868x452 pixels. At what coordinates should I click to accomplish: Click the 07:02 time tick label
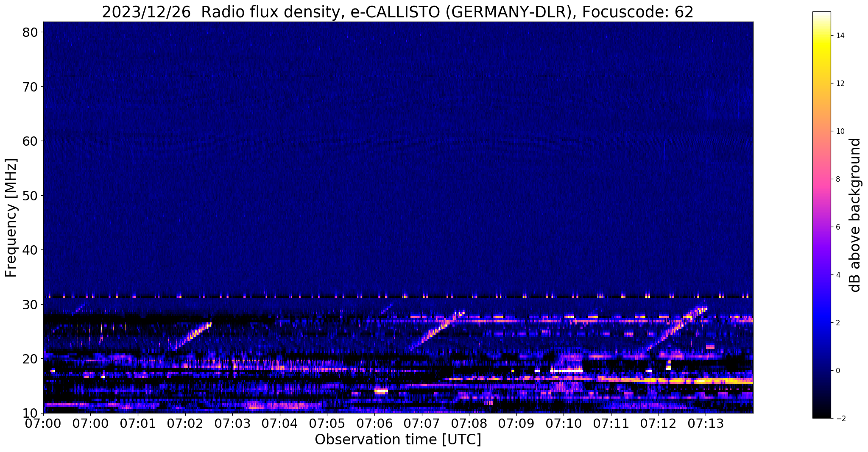click(x=185, y=423)
